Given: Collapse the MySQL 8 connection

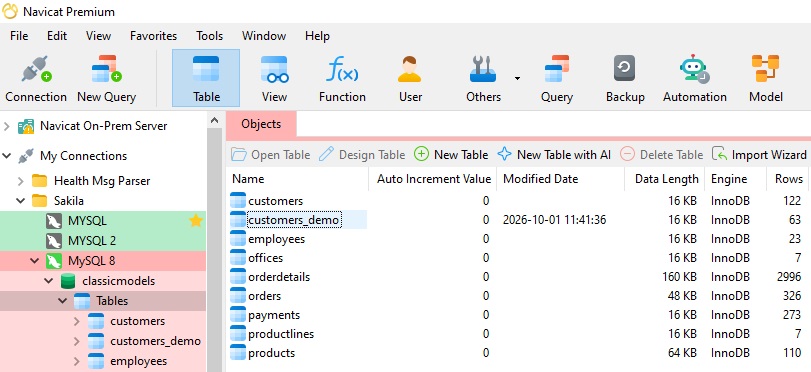Looking at the screenshot, I should (x=35, y=261).
